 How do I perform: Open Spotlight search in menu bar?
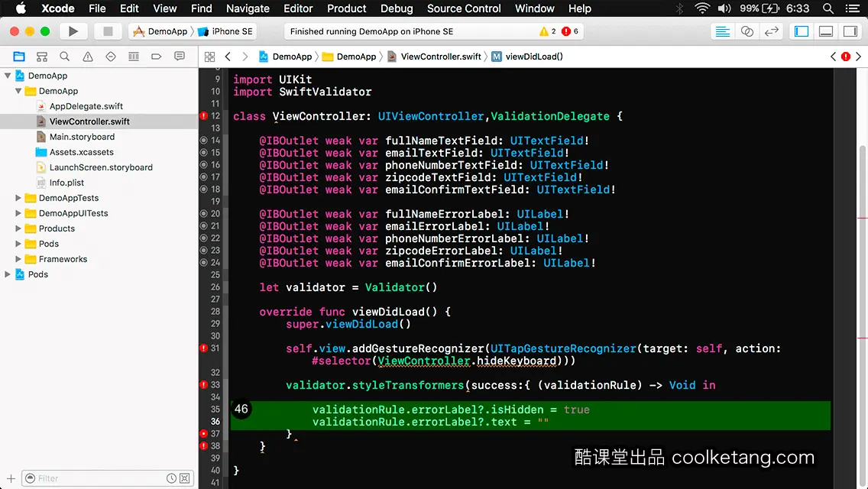point(828,8)
